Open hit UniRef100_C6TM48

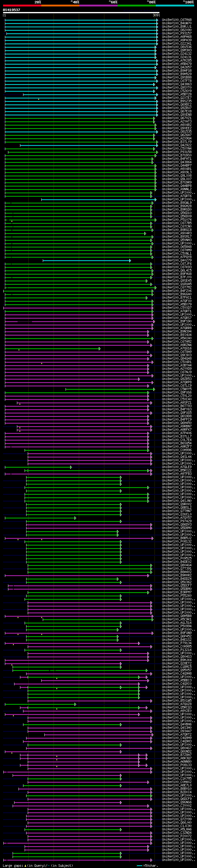tap(177, 20)
